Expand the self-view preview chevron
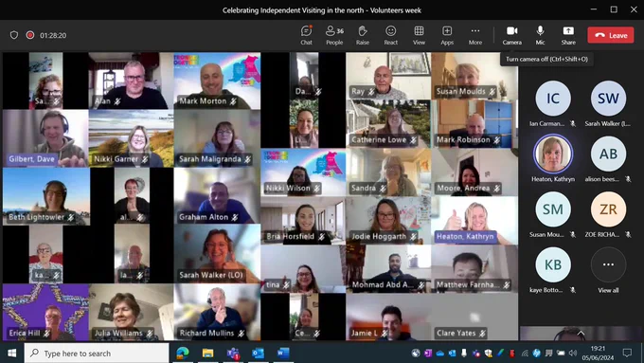 tap(581, 333)
